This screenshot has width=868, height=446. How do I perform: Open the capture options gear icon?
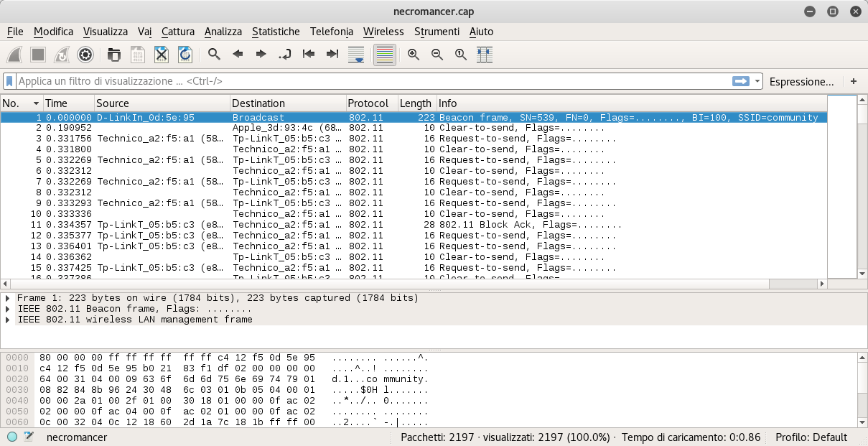point(86,54)
